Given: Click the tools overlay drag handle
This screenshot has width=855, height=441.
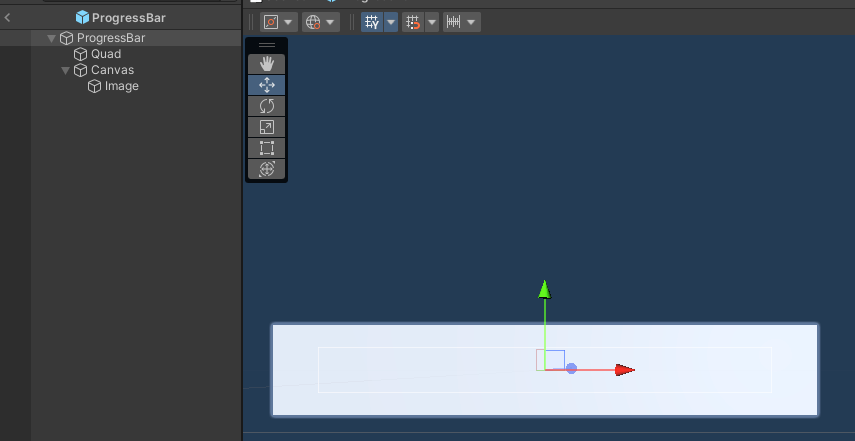Looking at the screenshot, I should pos(267,45).
